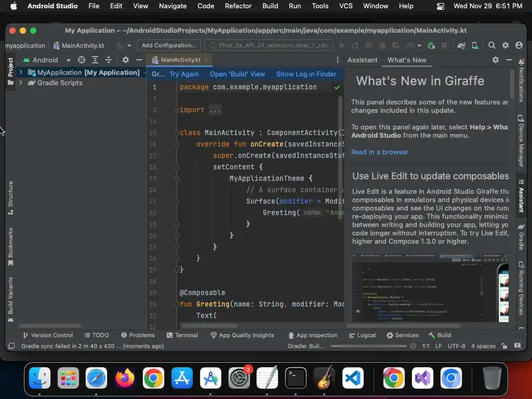Screen dimensions: 532x399
Task: Open Assistant panel gear settings
Action: 495,60
